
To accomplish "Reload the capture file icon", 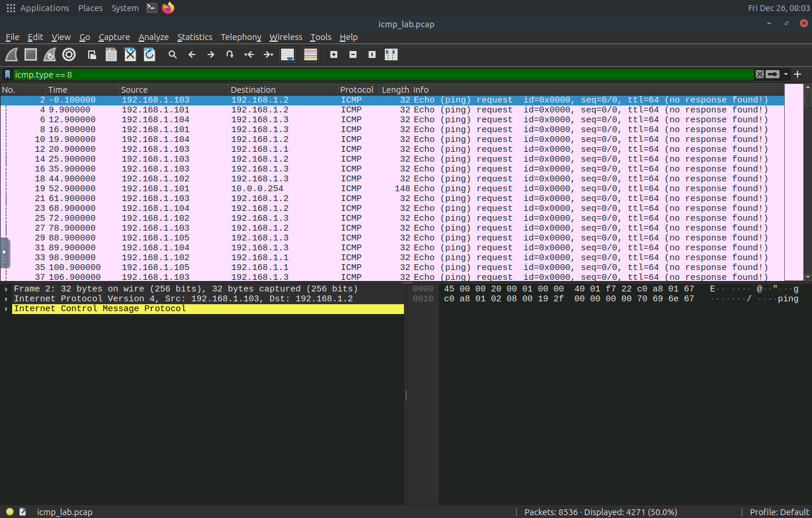I will (x=150, y=54).
